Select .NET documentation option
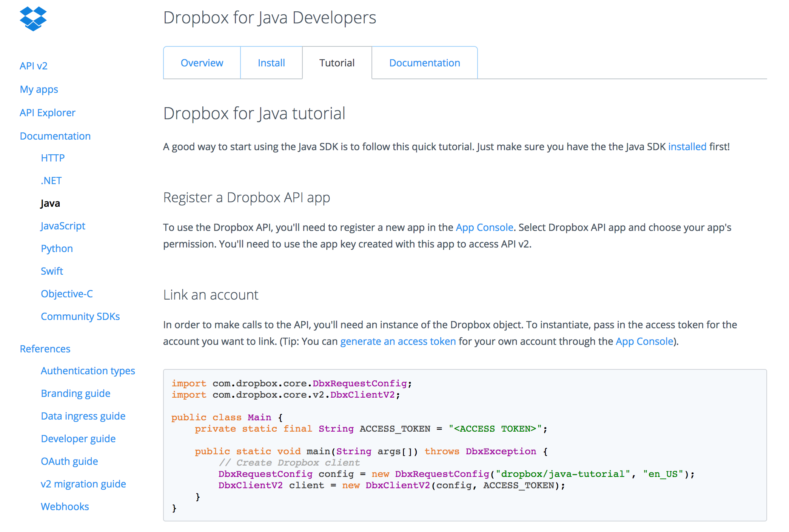The height and width of the screenshot is (532, 789). [51, 180]
